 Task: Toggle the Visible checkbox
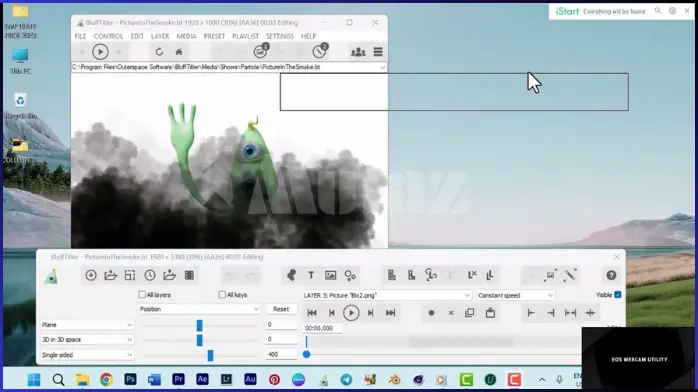[617, 295]
